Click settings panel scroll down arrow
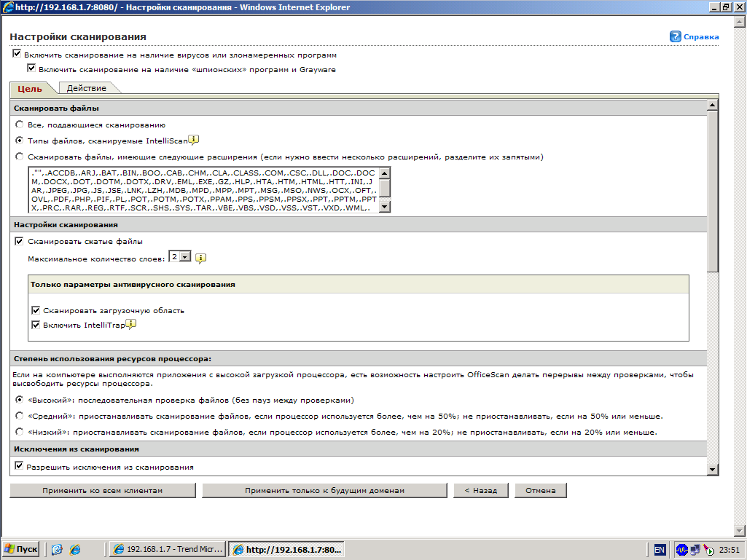The image size is (747, 560). 712,469
